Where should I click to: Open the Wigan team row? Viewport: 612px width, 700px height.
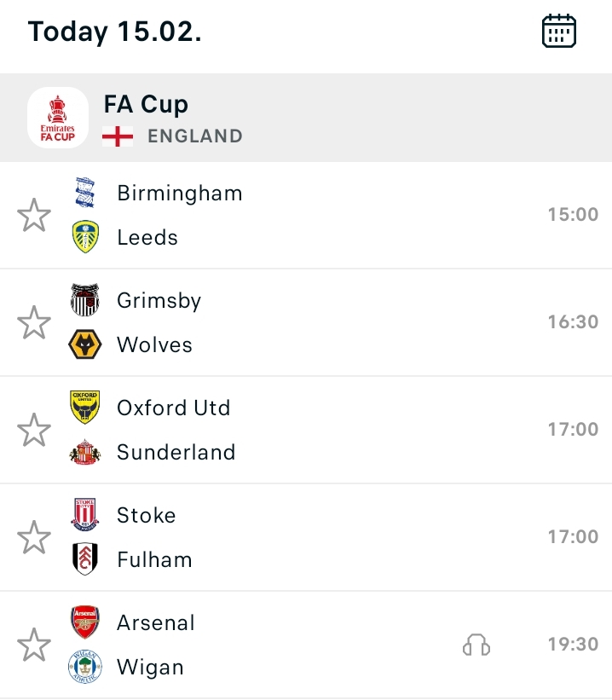point(150,668)
